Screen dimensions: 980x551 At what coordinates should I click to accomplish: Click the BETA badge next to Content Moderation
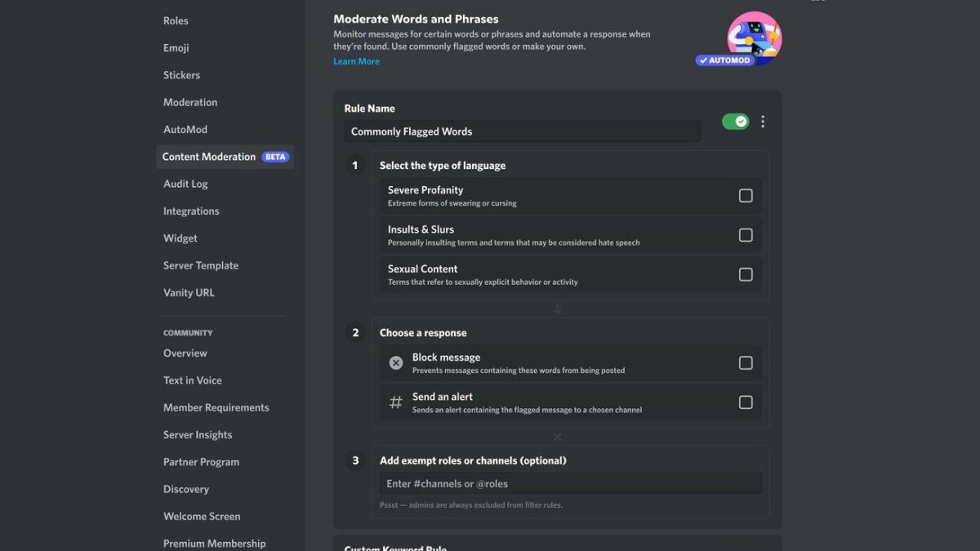coord(276,156)
